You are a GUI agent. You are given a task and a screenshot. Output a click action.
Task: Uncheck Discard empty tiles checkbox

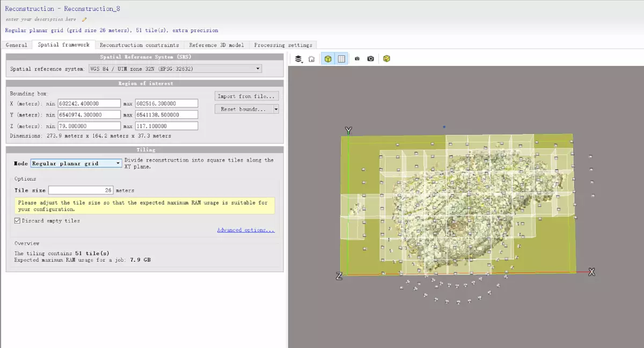(18, 220)
